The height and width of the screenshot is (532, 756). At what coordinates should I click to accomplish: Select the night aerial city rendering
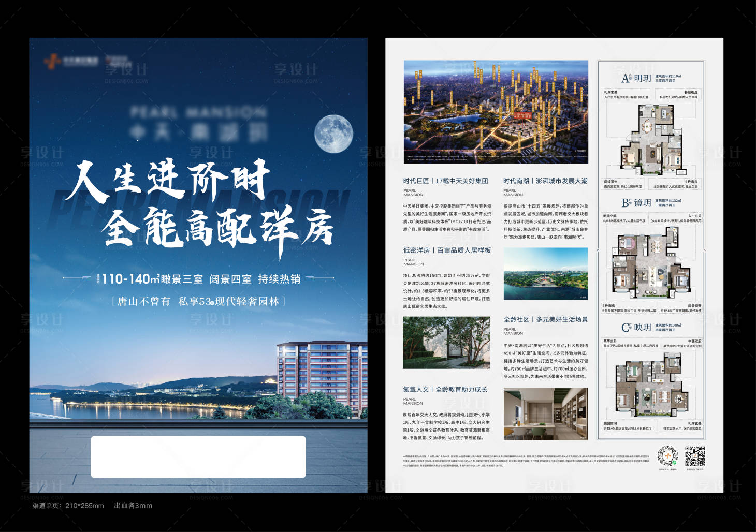(x=496, y=112)
